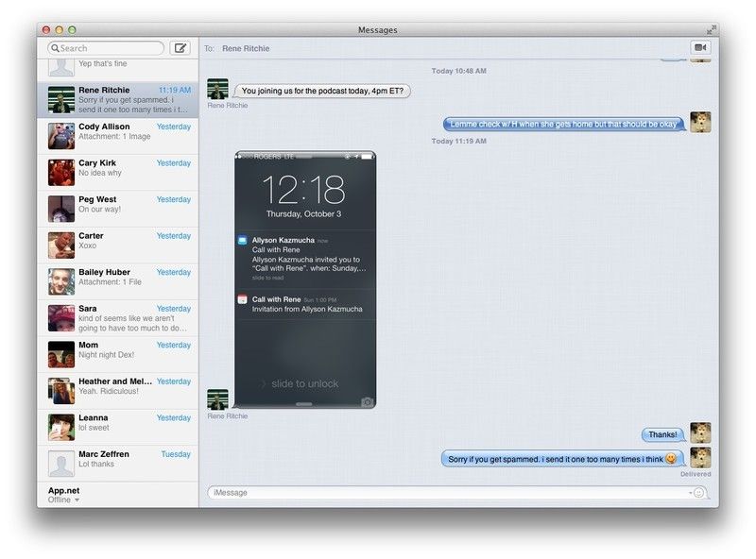Click the magnifier icon in search box

(55, 48)
